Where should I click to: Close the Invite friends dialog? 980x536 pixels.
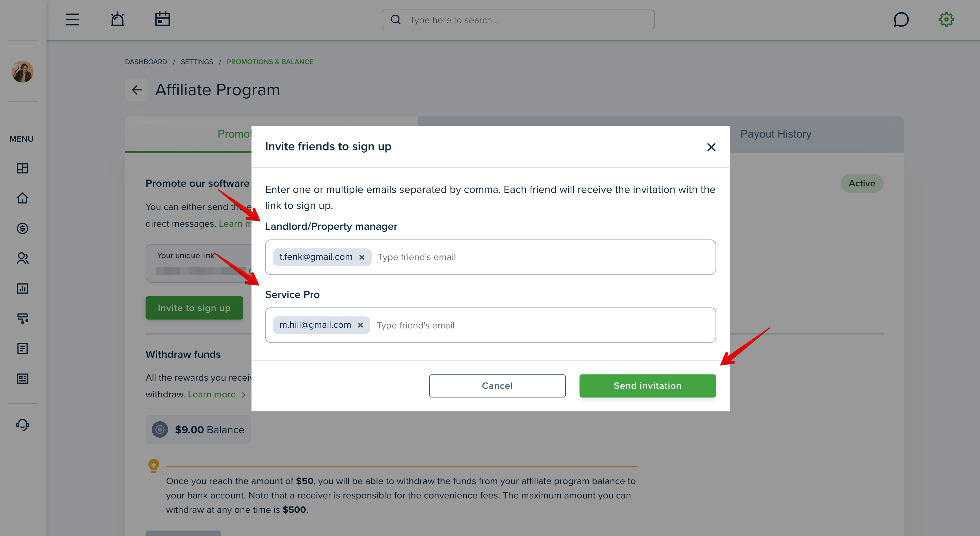(x=711, y=147)
